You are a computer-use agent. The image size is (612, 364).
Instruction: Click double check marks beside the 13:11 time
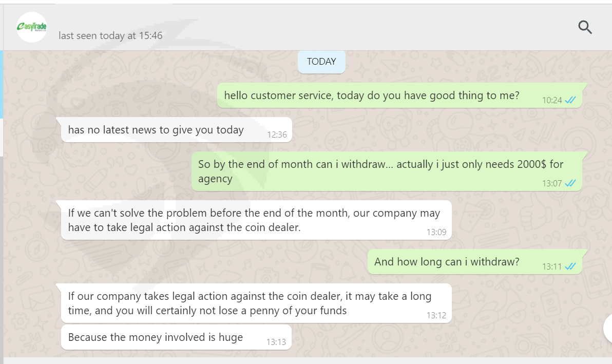(x=570, y=266)
